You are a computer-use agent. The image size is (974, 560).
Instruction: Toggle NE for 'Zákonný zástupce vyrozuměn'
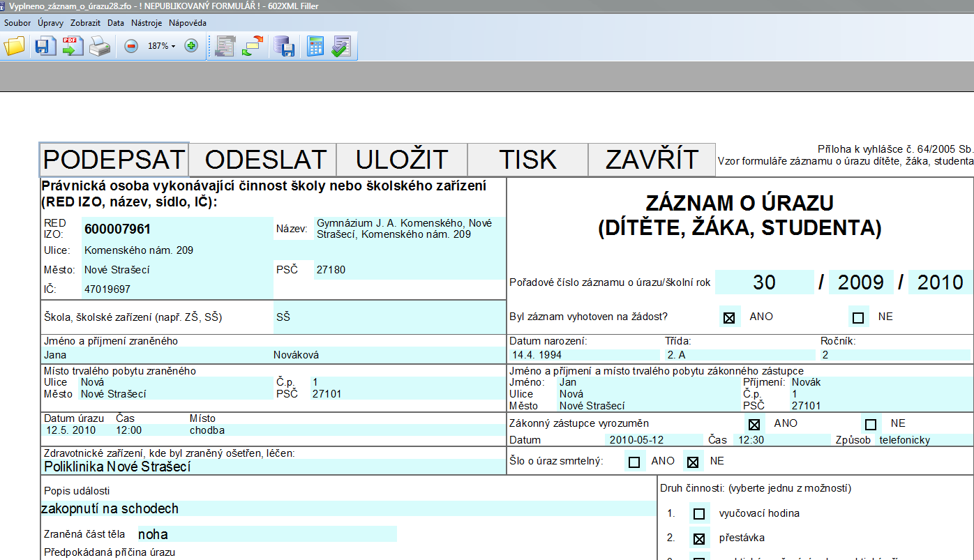(870, 424)
